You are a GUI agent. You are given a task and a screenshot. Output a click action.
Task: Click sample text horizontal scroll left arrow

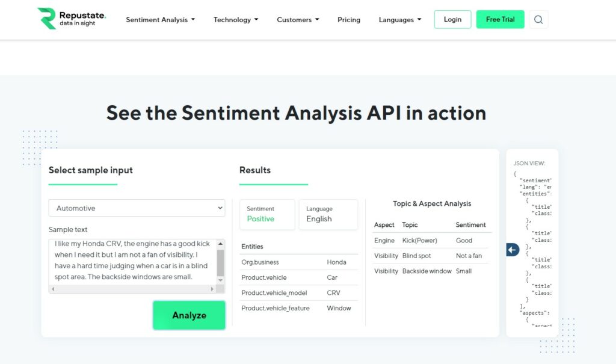click(53, 289)
